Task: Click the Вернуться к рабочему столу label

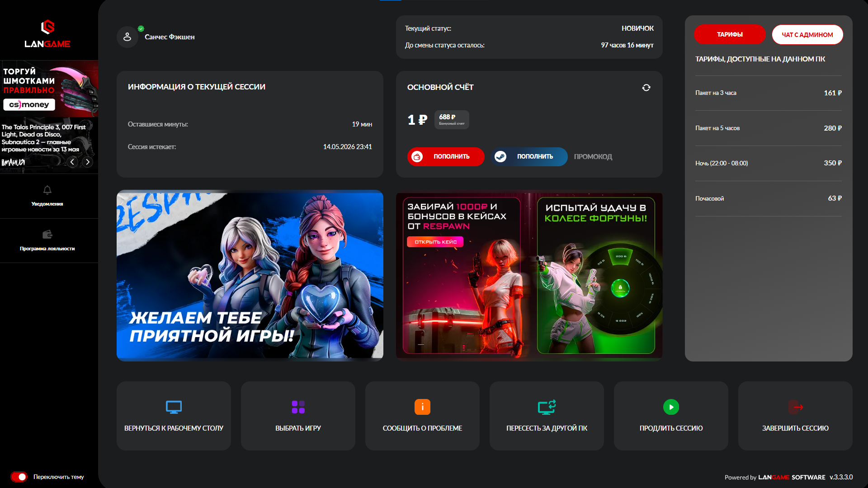Action: (x=174, y=428)
